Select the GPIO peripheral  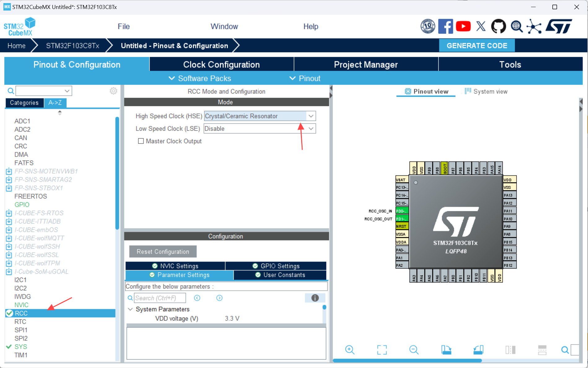[x=22, y=205]
